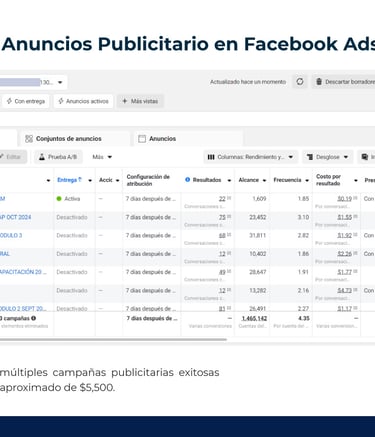
Task: Open Columnas: Rendimiento dropdown
Action: coord(250,157)
